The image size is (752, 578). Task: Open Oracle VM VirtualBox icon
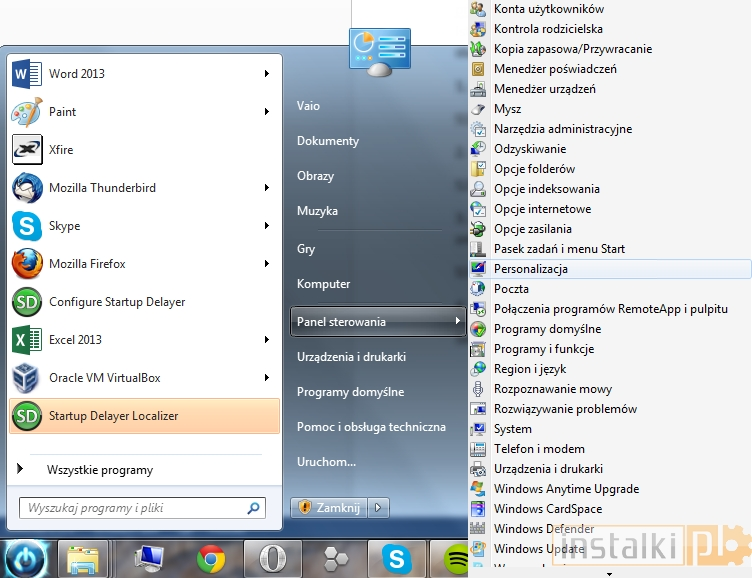tap(26, 378)
